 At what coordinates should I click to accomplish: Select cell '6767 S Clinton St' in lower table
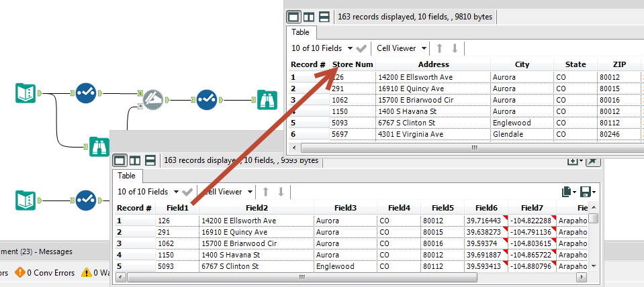click(257, 266)
